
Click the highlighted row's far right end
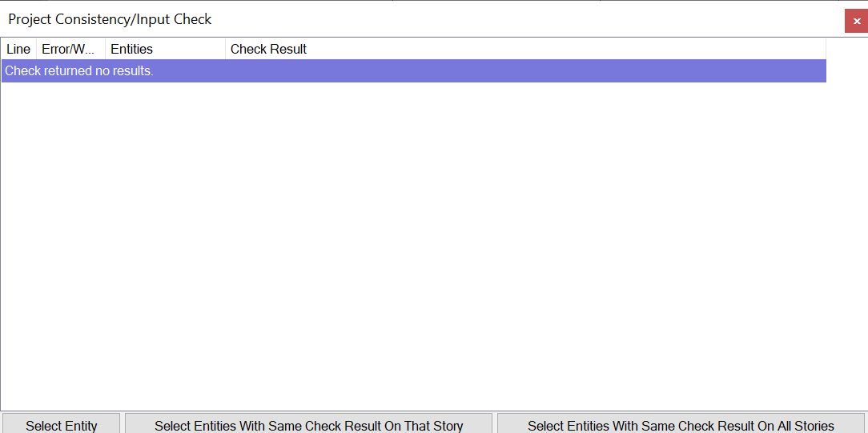point(817,71)
